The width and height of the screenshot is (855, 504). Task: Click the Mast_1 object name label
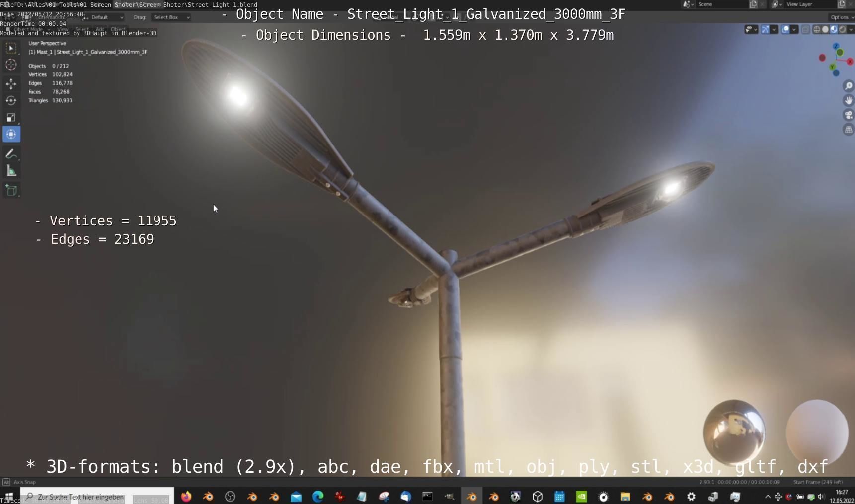click(88, 52)
